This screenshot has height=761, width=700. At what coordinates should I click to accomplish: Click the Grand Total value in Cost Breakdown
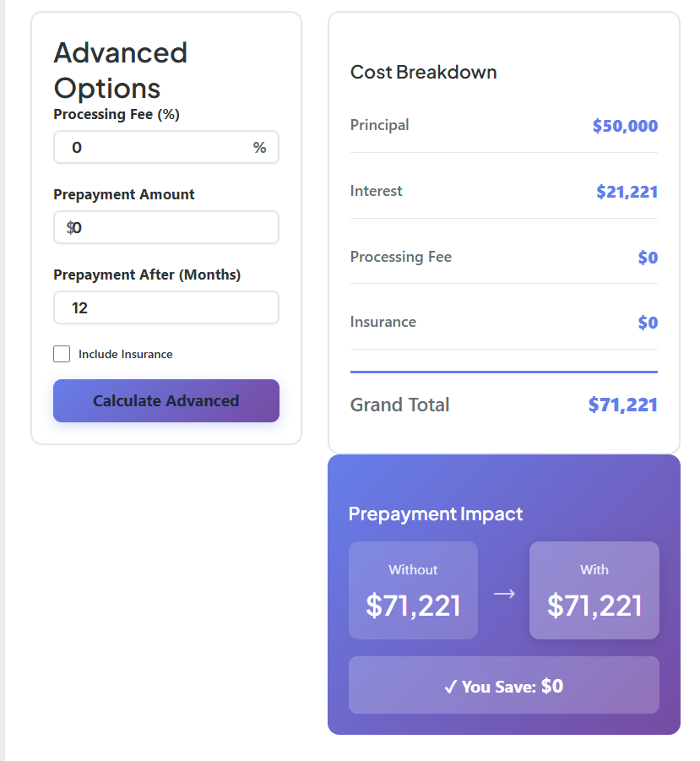622,405
